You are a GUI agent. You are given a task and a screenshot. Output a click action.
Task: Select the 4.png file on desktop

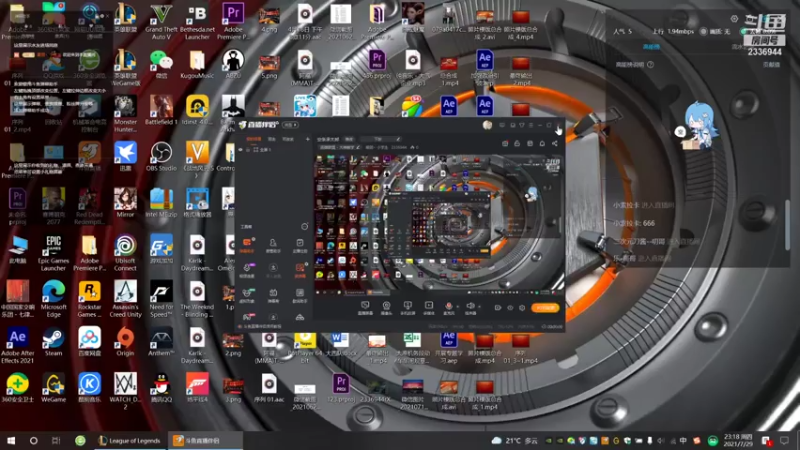coord(269,18)
